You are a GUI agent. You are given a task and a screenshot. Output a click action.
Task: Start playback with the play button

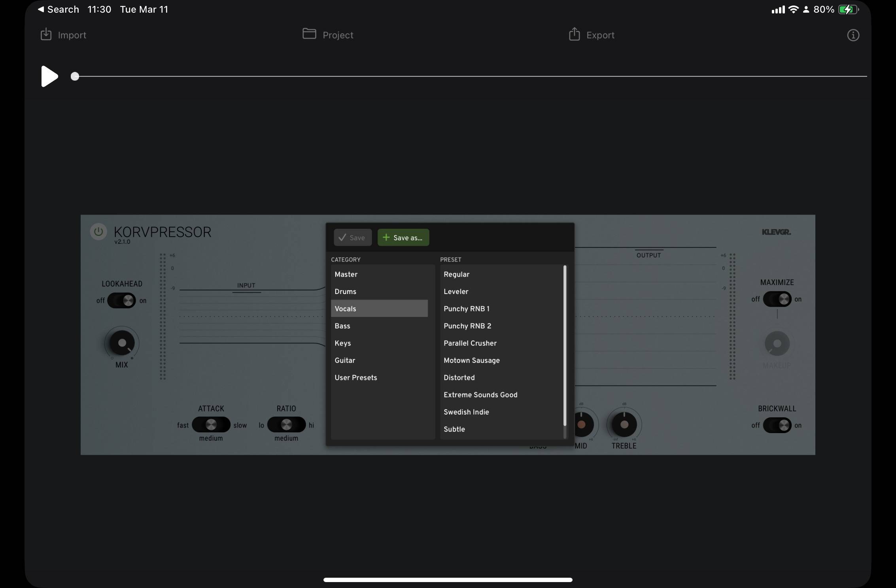pyautogui.click(x=49, y=76)
